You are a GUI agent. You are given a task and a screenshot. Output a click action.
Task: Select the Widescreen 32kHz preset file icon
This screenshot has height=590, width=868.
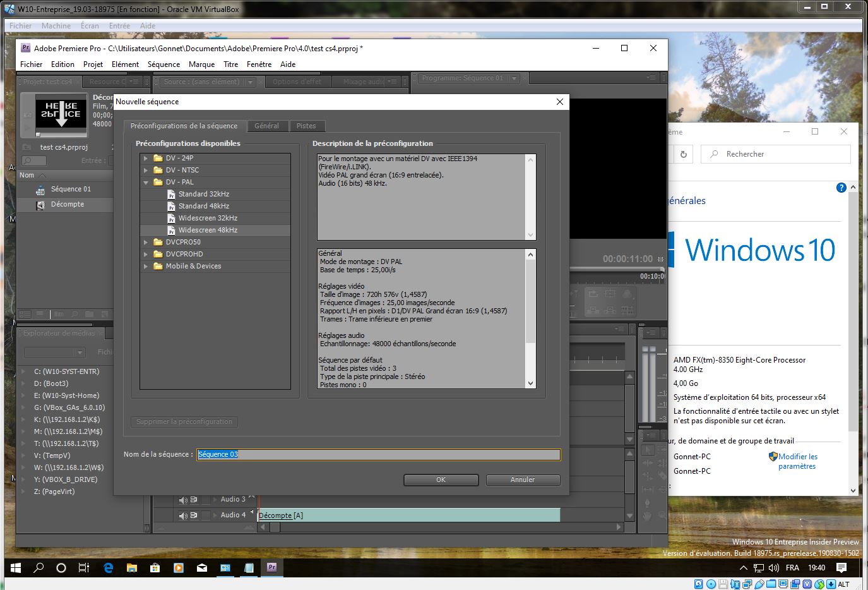point(171,218)
